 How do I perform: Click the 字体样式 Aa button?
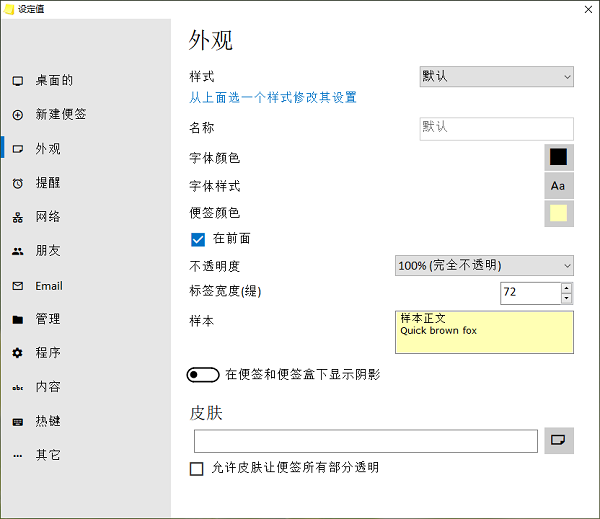pyautogui.click(x=558, y=186)
